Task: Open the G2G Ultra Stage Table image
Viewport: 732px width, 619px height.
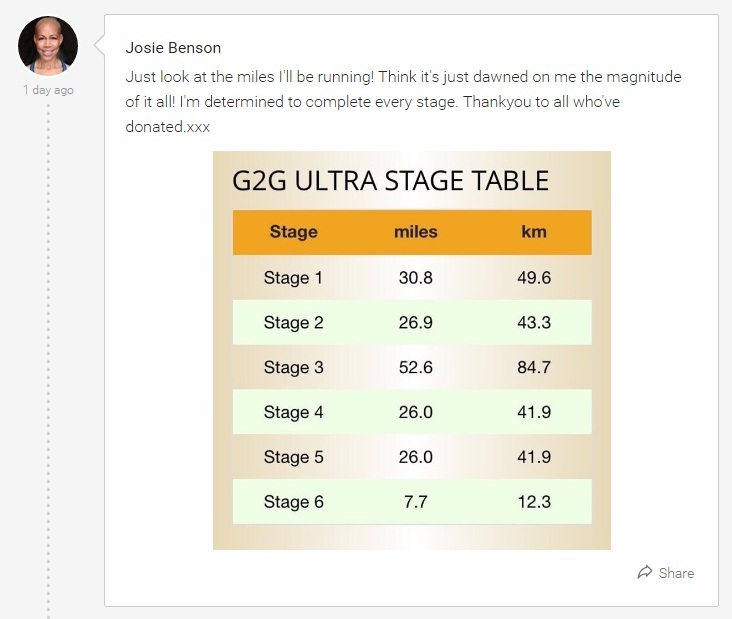Action: click(412, 350)
